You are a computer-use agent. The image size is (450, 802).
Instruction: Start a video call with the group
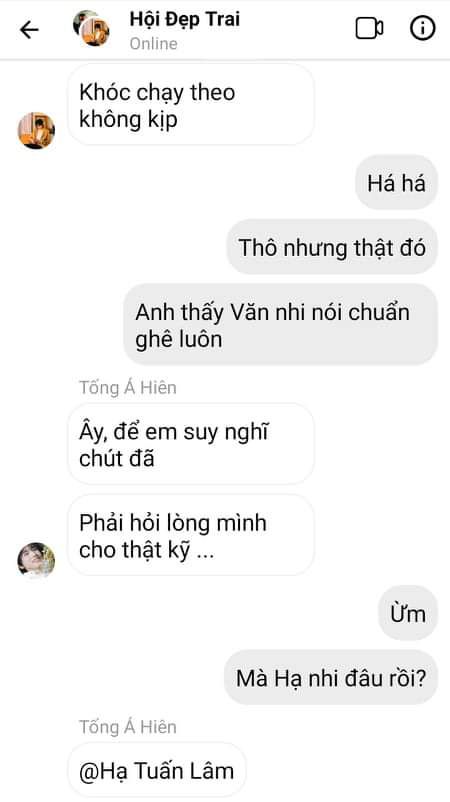tap(369, 29)
